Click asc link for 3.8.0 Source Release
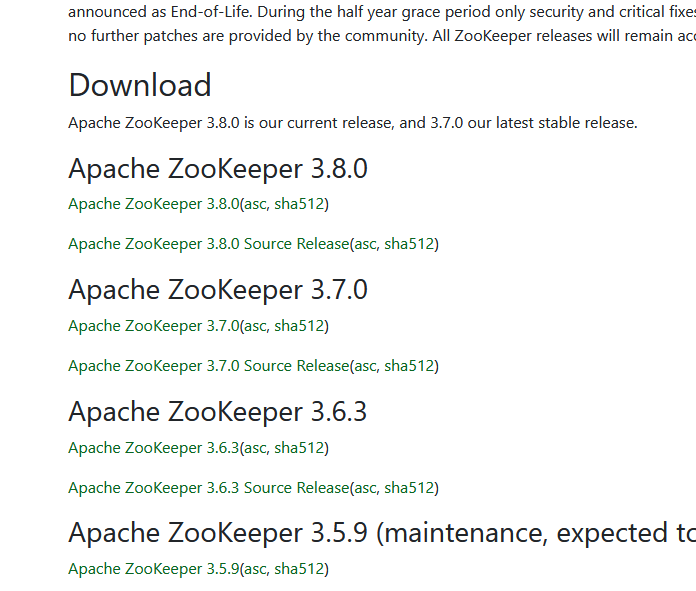 [x=365, y=244]
